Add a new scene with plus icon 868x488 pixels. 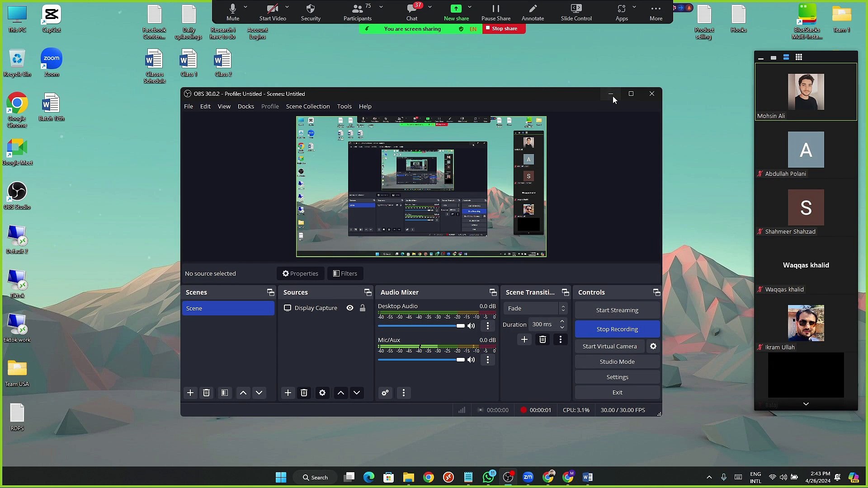[190, 393]
